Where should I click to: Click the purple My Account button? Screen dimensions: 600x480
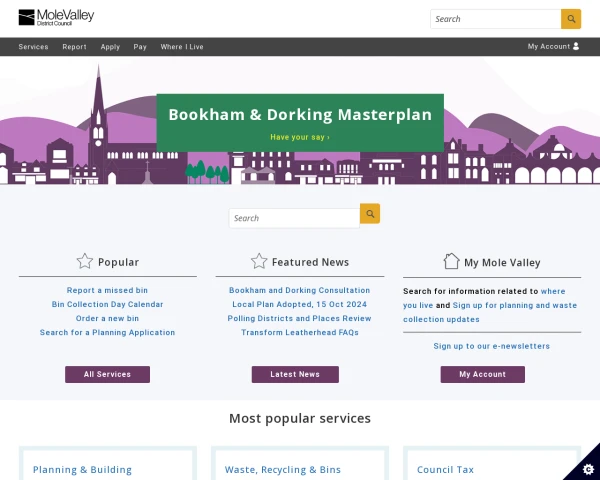point(483,374)
